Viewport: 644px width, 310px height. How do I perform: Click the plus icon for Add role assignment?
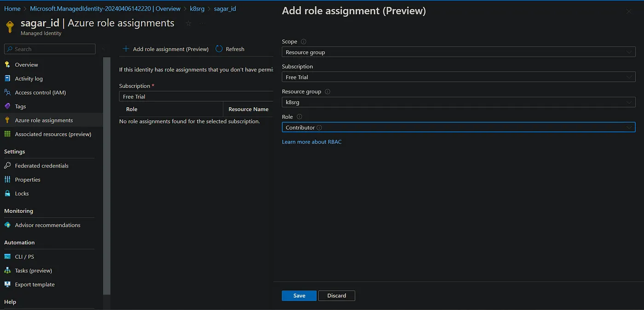[126, 49]
